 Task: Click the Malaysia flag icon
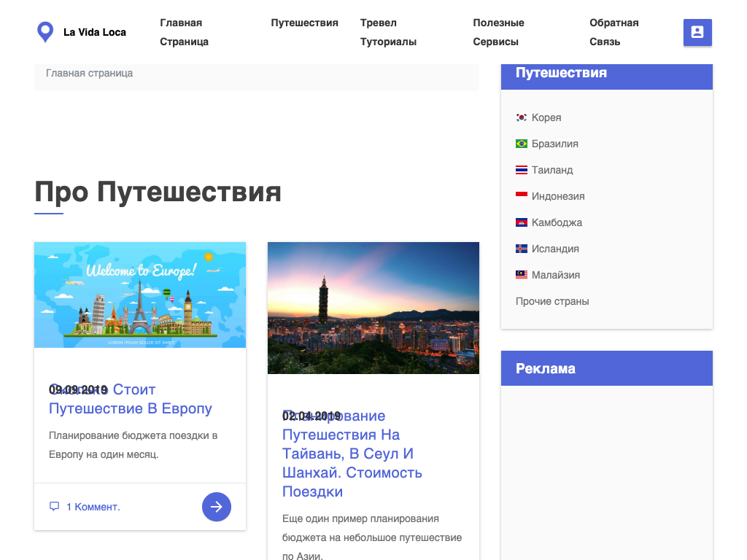522,275
